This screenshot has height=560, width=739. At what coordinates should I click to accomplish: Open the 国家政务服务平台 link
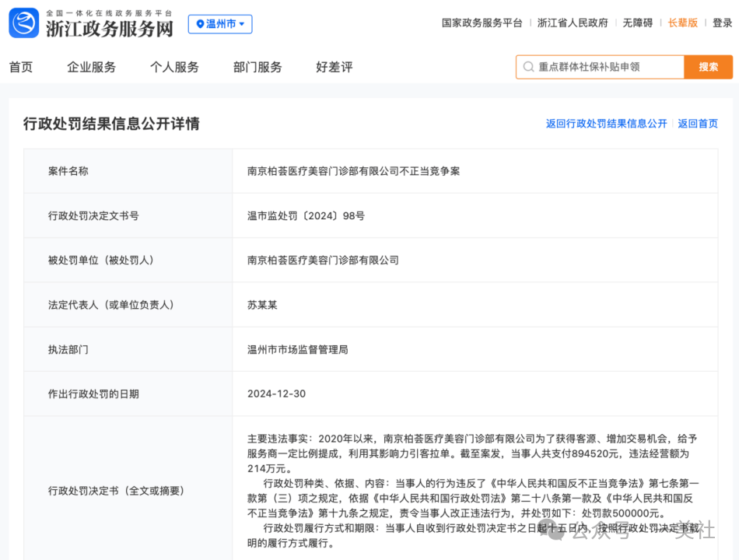point(482,23)
